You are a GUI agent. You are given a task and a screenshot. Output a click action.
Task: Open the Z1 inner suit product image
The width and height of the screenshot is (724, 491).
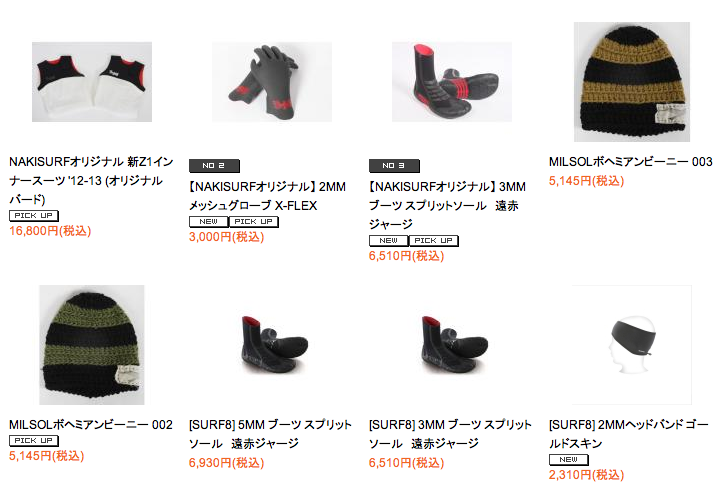pos(92,82)
